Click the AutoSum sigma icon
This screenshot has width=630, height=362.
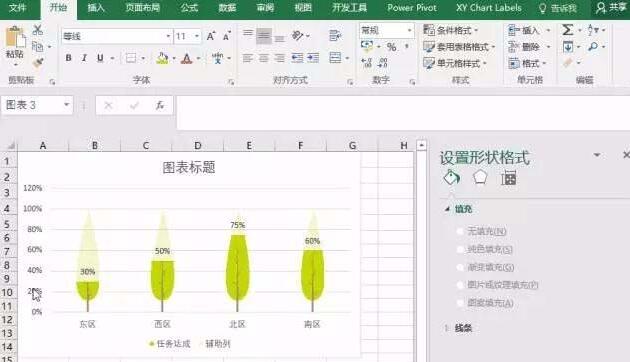(567, 30)
